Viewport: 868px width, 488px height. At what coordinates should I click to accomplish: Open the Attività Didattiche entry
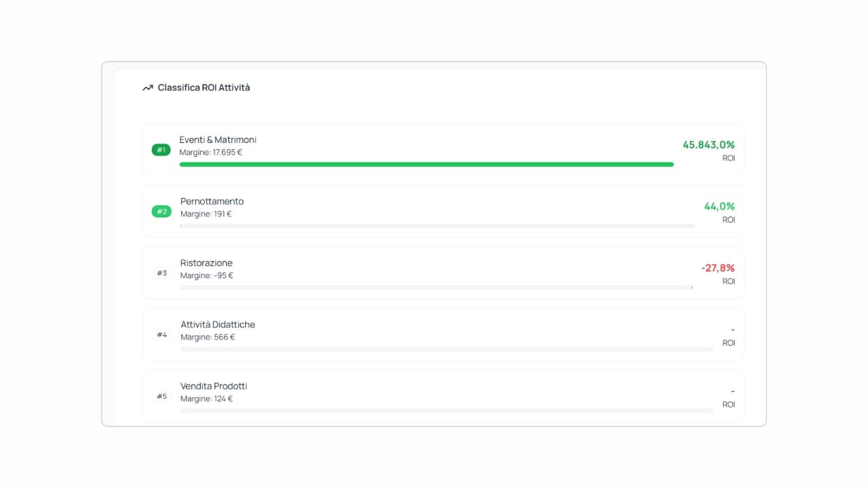point(217,325)
